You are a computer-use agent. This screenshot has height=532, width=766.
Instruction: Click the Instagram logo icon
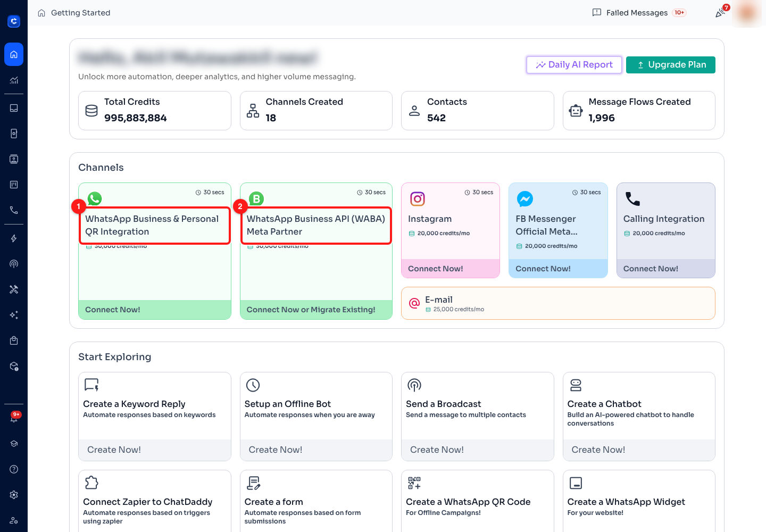click(418, 199)
